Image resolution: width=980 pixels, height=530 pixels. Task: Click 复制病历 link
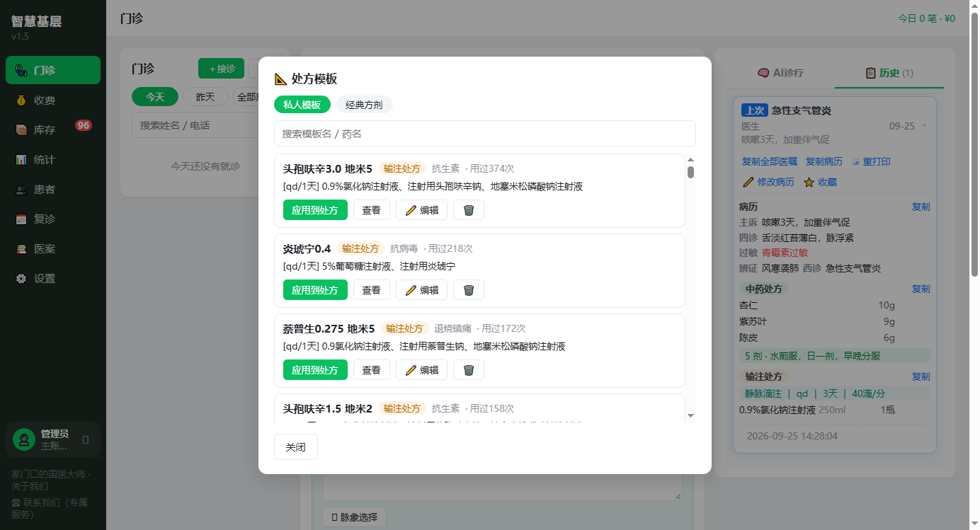pyautogui.click(x=824, y=161)
